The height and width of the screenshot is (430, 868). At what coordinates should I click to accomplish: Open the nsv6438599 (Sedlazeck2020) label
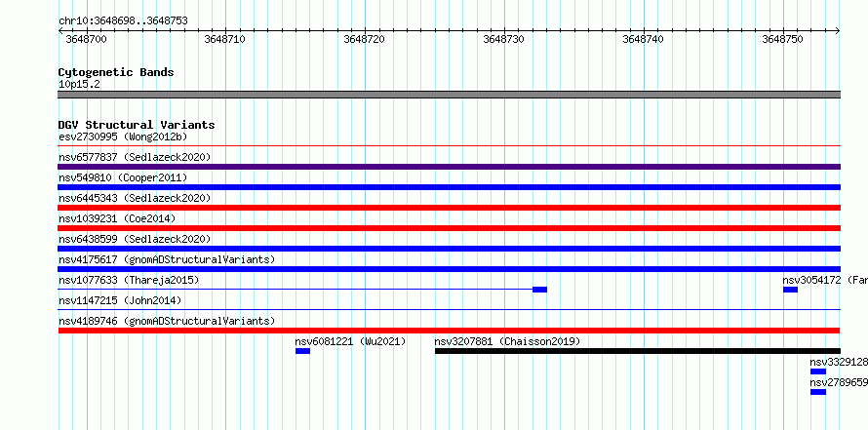[135, 239]
